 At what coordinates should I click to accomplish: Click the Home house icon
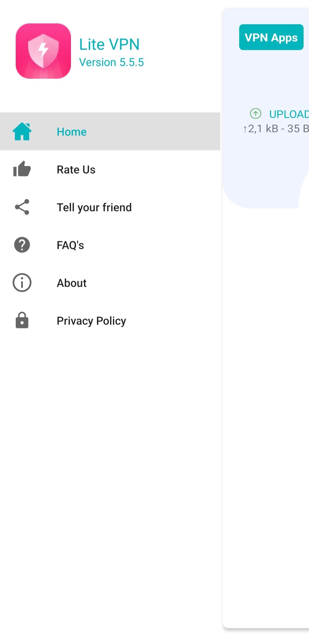[x=22, y=131]
